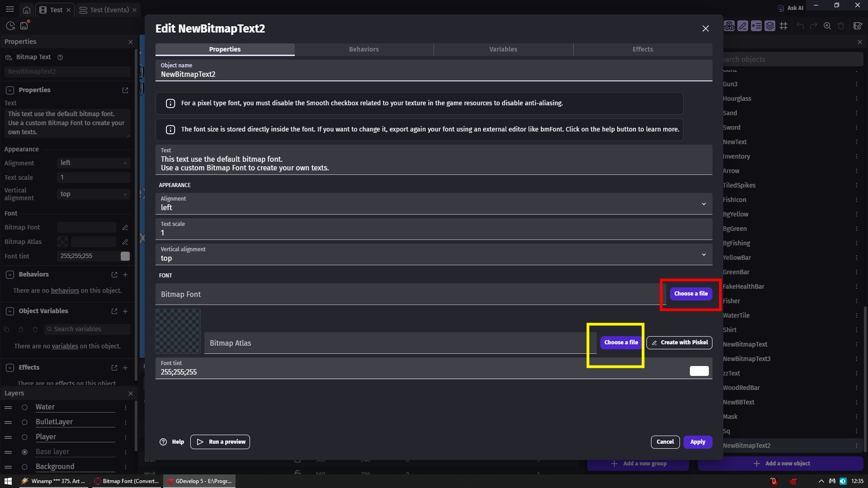Image resolution: width=868 pixels, height=488 pixels.
Task: Switch to the Behaviors tab
Action: click(x=364, y=49)
